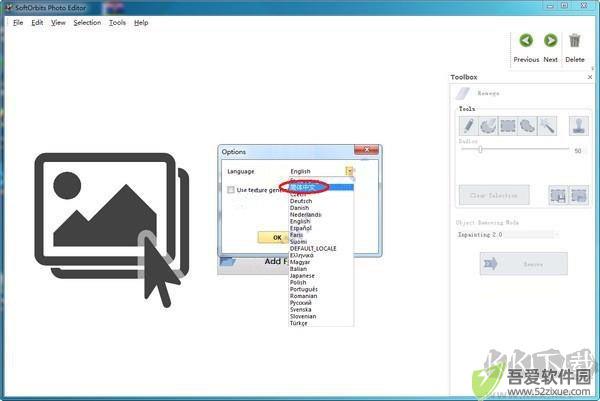Screen dimensions: 600x401
Task: Click the eraser Remove icon atop Toolbox
Action: 463,93
